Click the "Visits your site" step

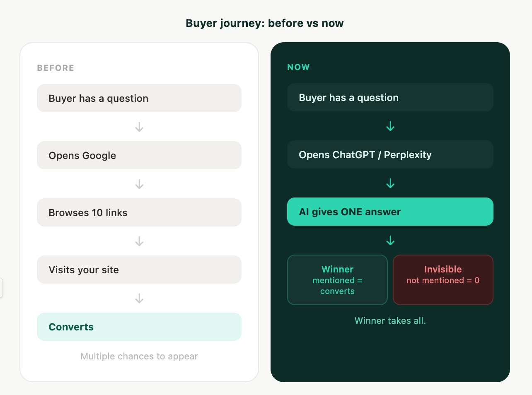pyautogui.click(x=139, y=270)
